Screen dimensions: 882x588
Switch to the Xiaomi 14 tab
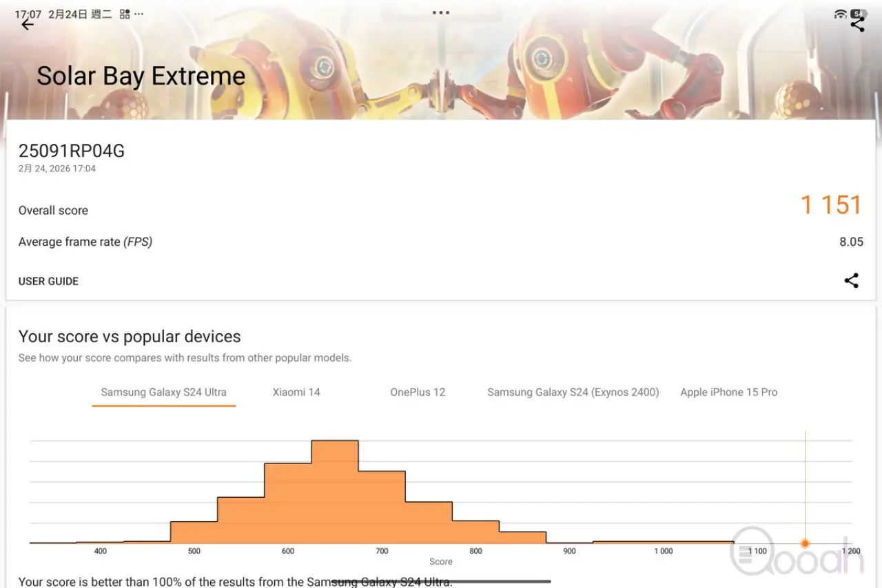[296, 392]
